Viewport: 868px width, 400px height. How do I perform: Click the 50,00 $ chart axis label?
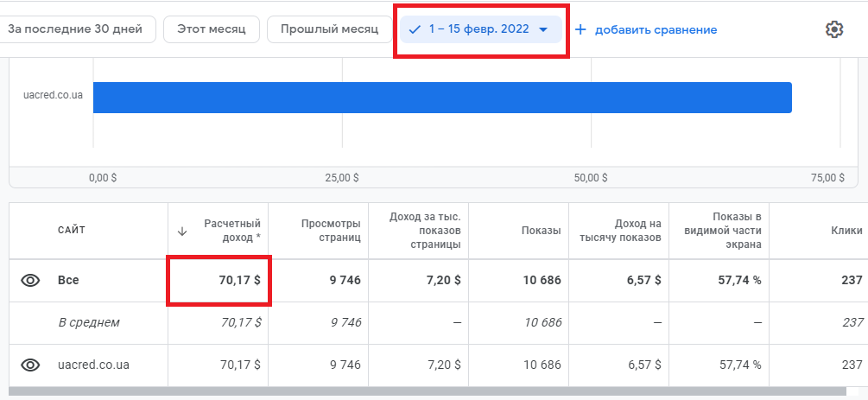[591, 178]
